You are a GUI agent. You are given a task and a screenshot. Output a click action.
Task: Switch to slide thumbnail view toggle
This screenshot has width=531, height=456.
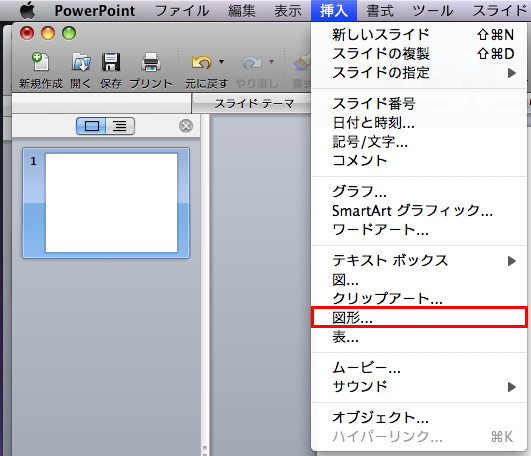point(91,126)
